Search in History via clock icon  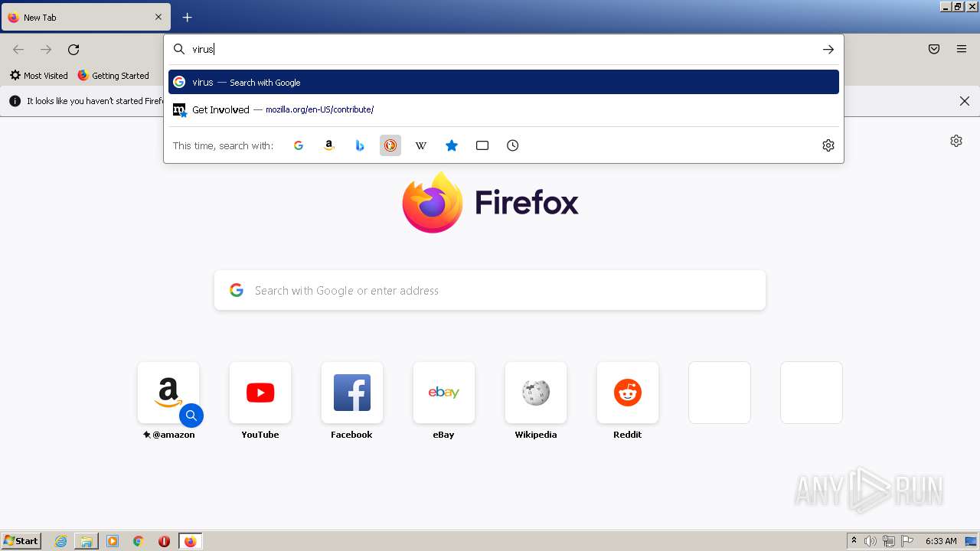[513, 145]
